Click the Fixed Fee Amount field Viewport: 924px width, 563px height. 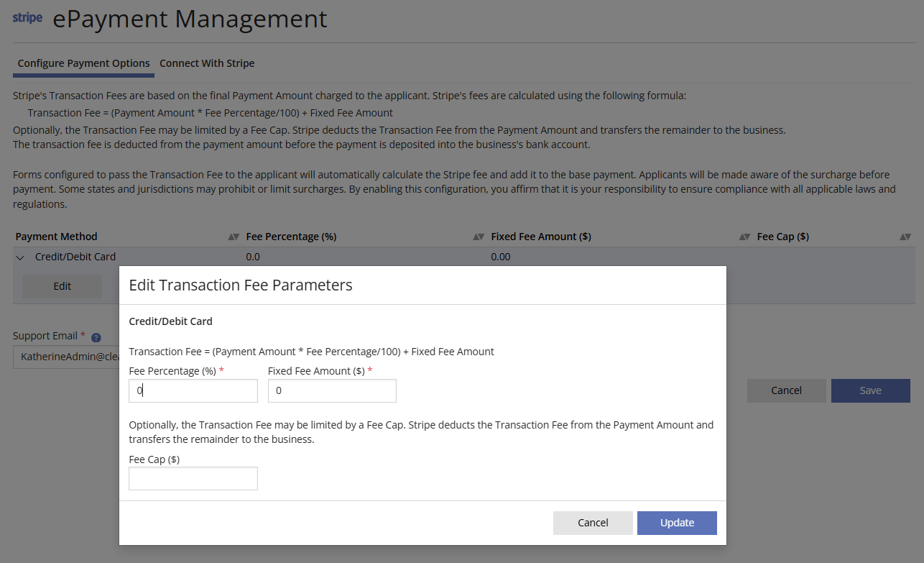(x=331, y=390)
